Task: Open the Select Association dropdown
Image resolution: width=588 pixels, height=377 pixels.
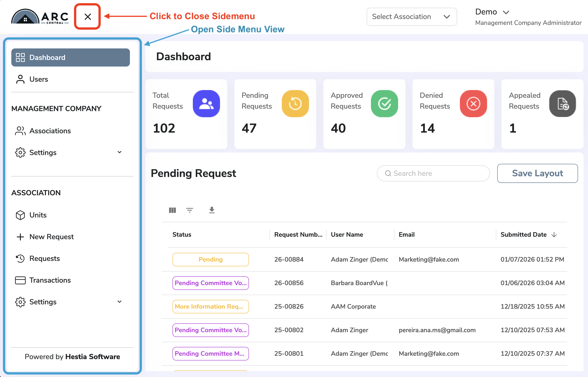Action: (x=411, y=17)
